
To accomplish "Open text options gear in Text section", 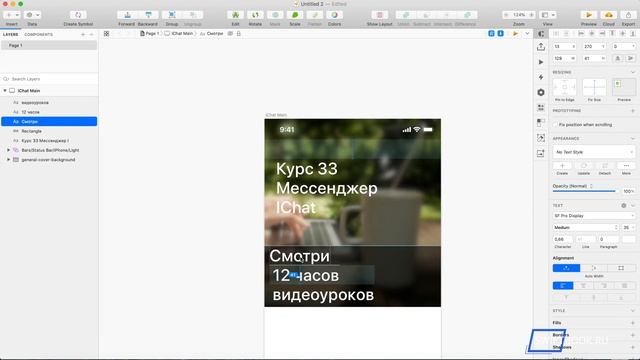I will pyautogui.click(x=624, y=205).
